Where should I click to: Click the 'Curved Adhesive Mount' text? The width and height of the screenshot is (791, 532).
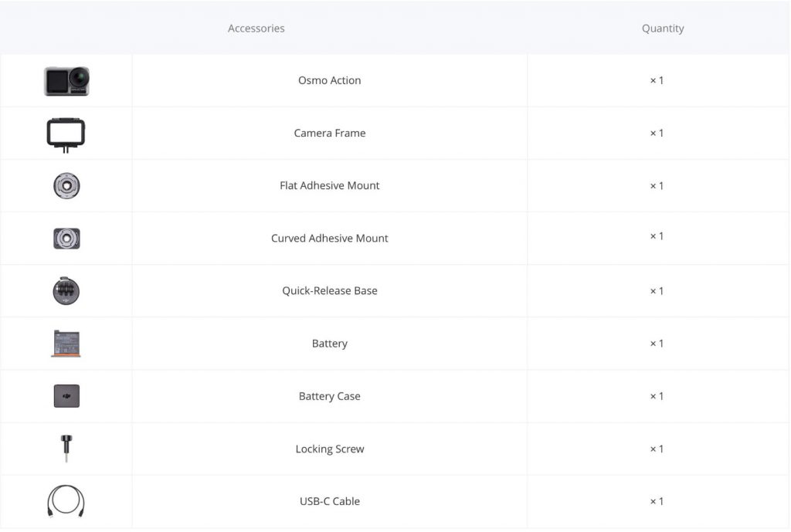pos(329,238)
